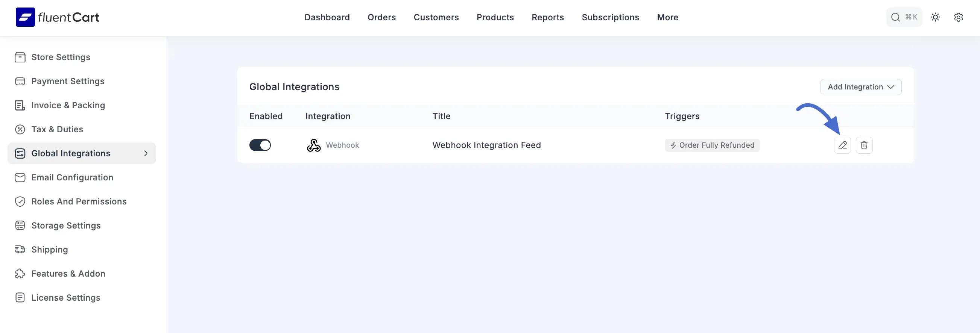Toggle light/dark theme sun icon
Screen dimensions: 980x333
935,17
